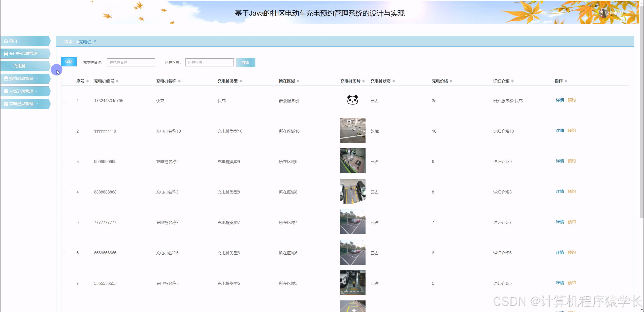The width and height of the screenshot is (644, 312).
Task: Click user avatar in top banner
Action: click(x=604, y=13)
